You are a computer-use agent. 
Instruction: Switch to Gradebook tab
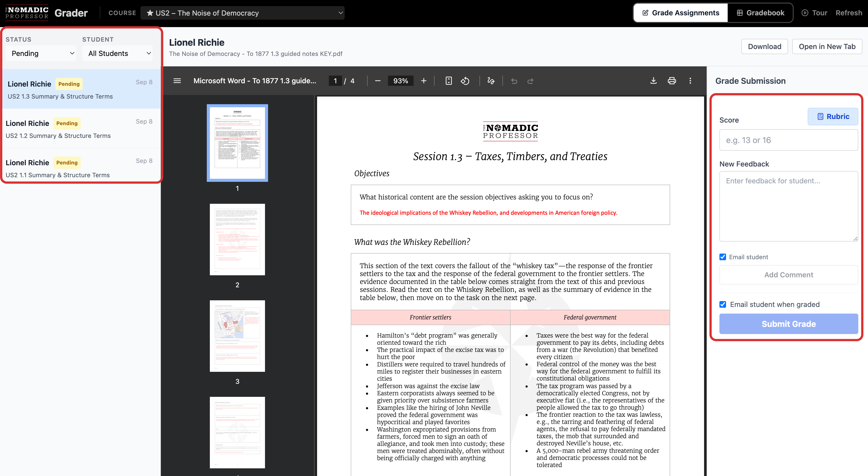click(x=760, y=13)
